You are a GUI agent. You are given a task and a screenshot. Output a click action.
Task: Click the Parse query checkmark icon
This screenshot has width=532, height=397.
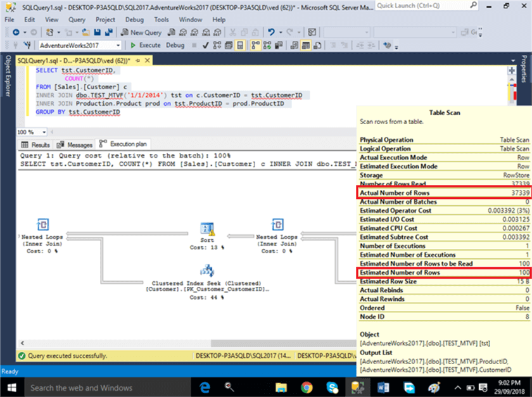click(x=205, y=45)
